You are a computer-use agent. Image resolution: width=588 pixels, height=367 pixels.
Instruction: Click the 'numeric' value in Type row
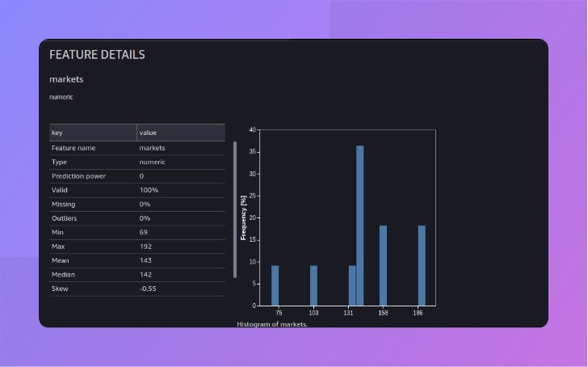tap(152, 162)
